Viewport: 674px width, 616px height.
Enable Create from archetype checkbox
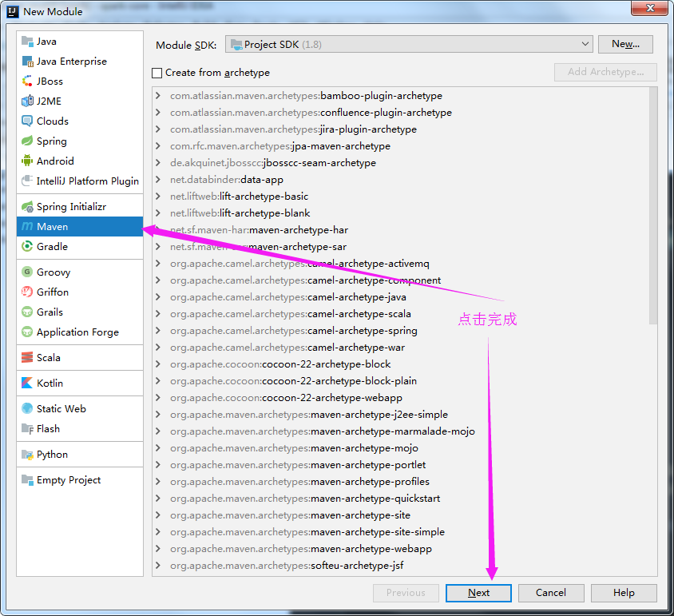coord(157,73)
